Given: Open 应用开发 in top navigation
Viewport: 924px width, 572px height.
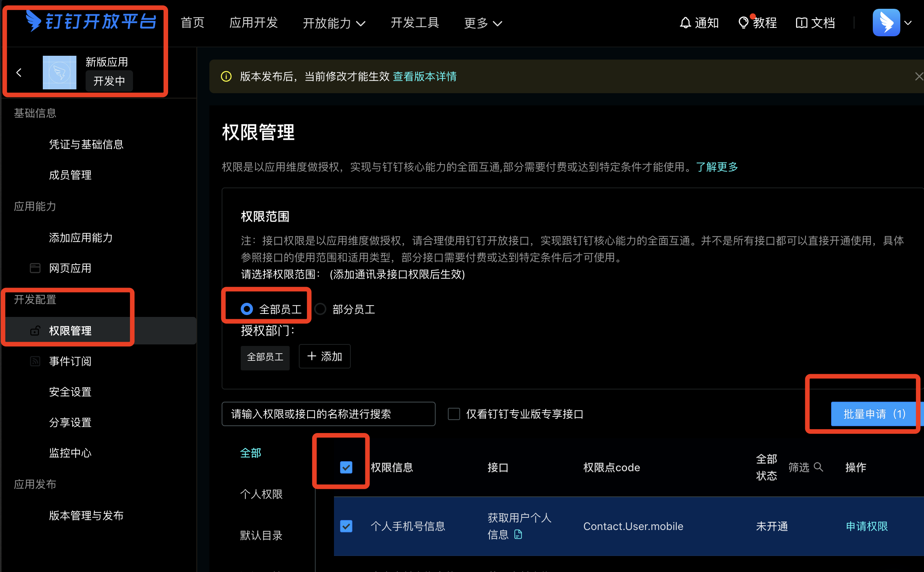Looking at the screenshot, I should coord(254,23).
